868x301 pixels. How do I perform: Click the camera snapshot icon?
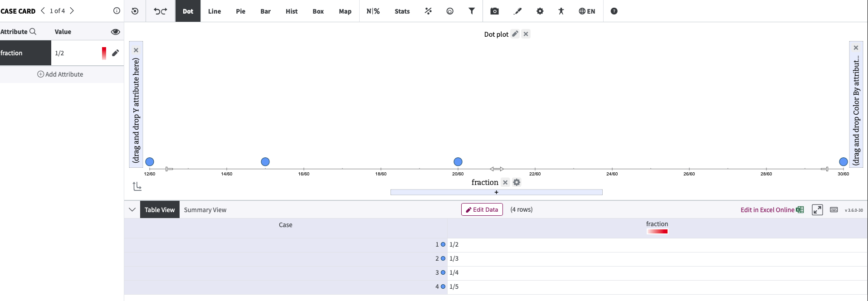(x=494, y=11)
